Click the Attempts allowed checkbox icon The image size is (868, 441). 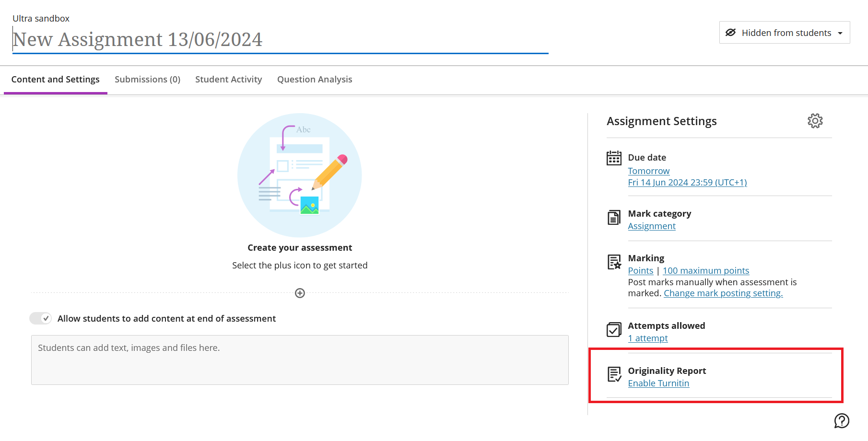point(614,330)
